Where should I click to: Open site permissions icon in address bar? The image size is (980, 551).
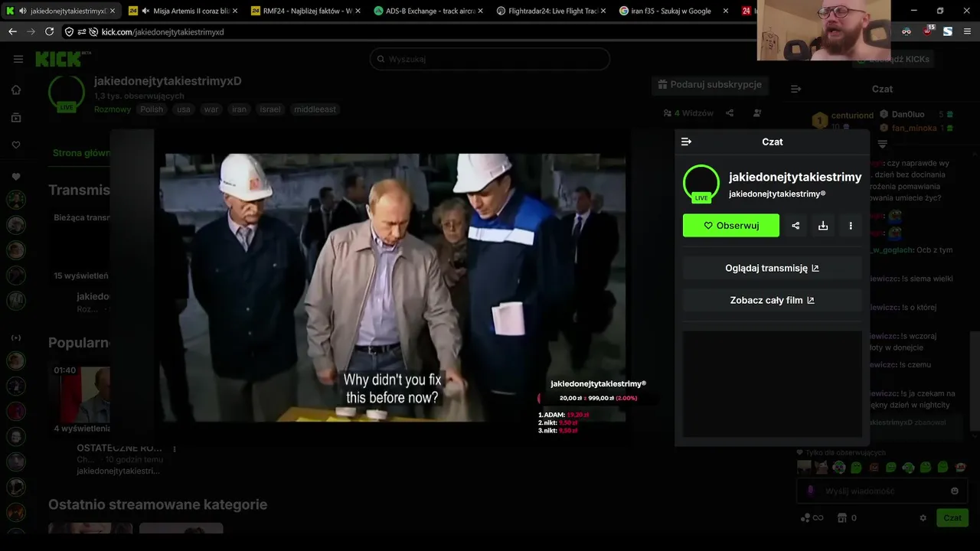click(81, 31)
